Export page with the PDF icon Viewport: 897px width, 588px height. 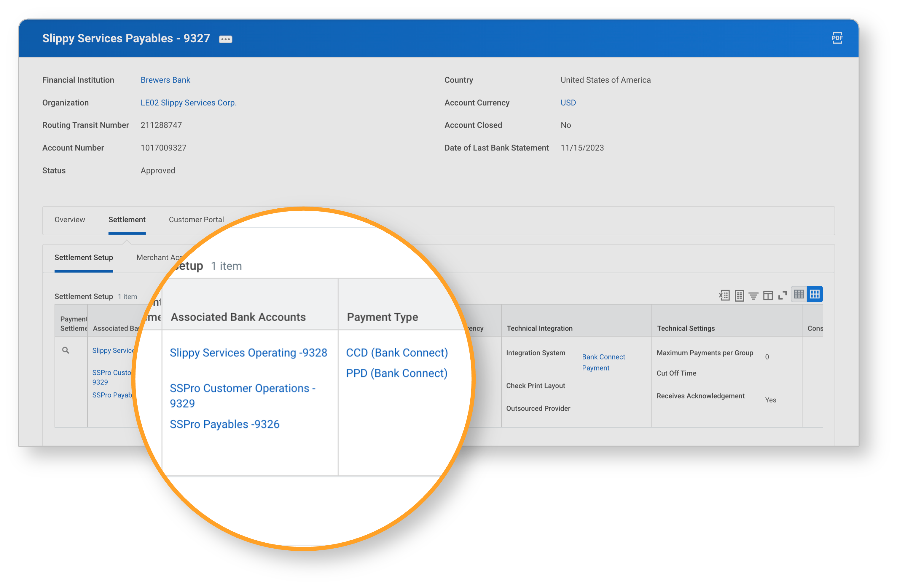[x=837, y=38]
